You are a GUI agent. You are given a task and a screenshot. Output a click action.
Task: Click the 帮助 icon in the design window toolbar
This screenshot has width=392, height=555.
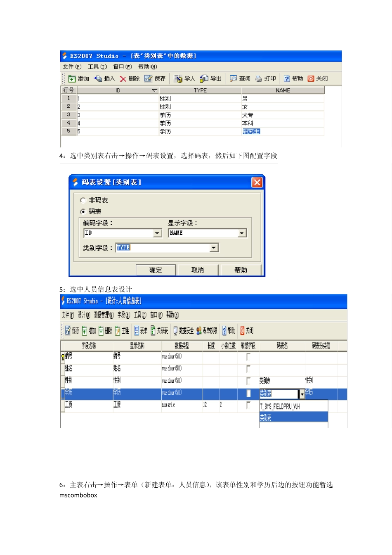pyautogui.click(x=224, y=330)
